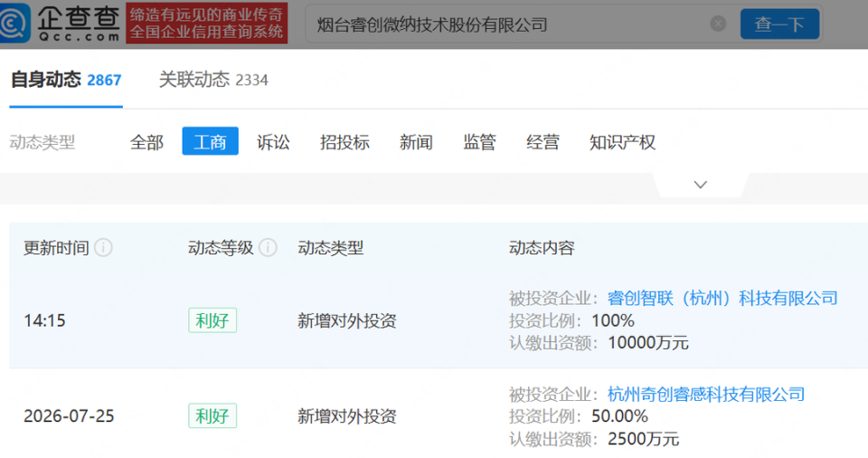Click the 动态内容 column header
Viewport: 868px width, 458px height.
(542, 247)
